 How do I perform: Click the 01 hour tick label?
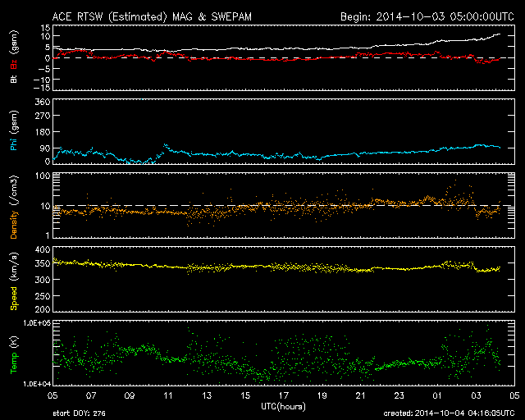pyautogui.click(x=437, y=396)
